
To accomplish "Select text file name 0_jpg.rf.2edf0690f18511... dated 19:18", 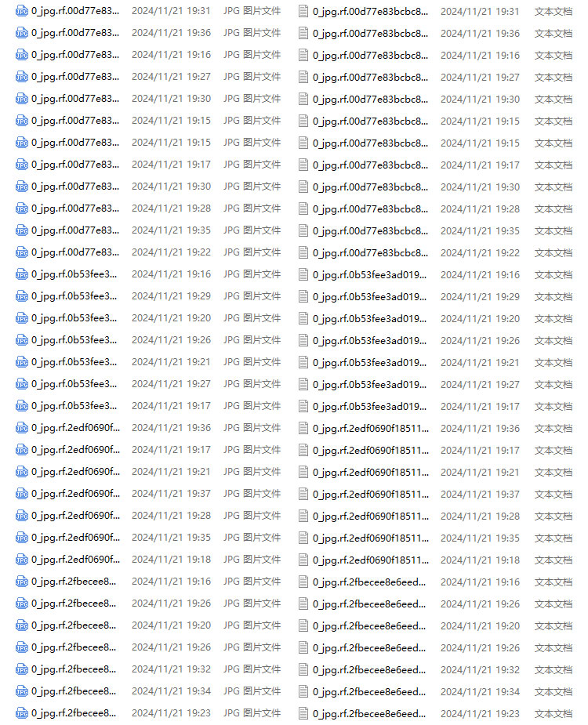I will 371,560.
